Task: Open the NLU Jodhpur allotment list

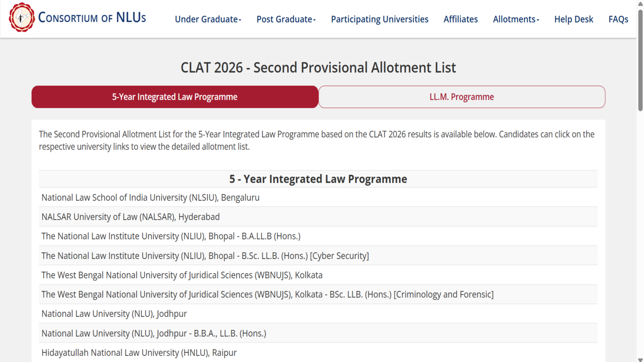Action: click(x=114, y=314)
